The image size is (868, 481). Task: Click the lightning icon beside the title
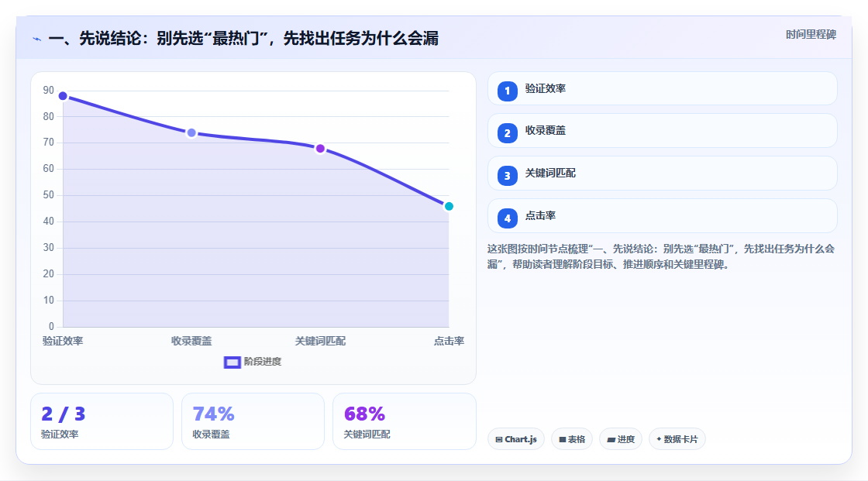pyautogui.click(x=37, y=39)
